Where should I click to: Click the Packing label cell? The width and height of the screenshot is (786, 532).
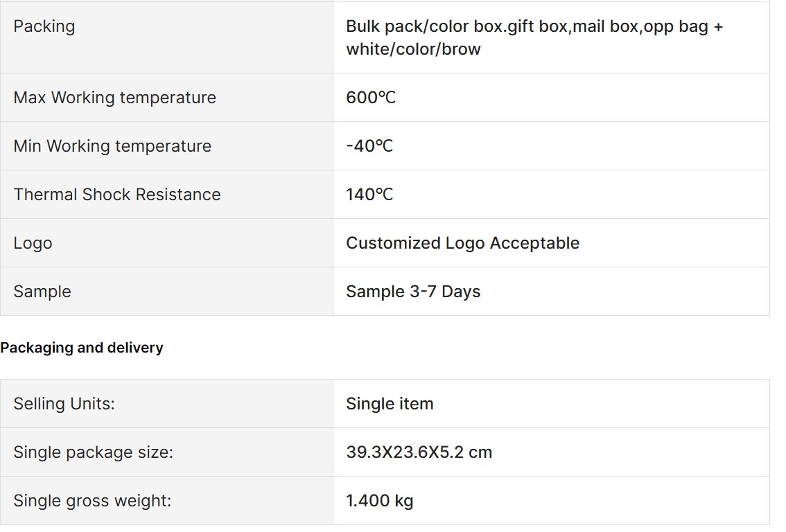pos(166,37)
